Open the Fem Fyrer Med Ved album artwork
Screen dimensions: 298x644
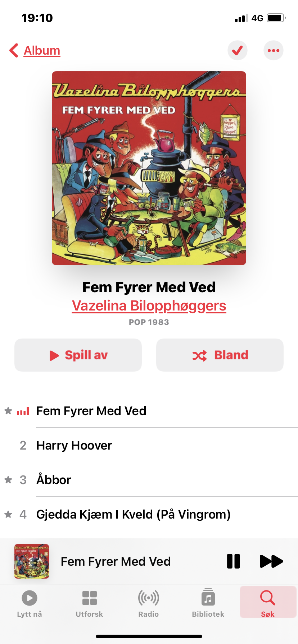coord(149,168)
